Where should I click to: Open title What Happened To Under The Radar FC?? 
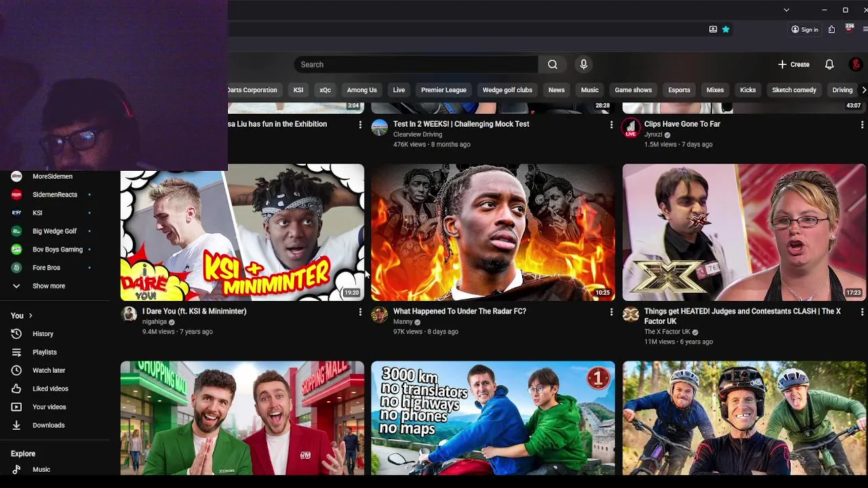460,311
